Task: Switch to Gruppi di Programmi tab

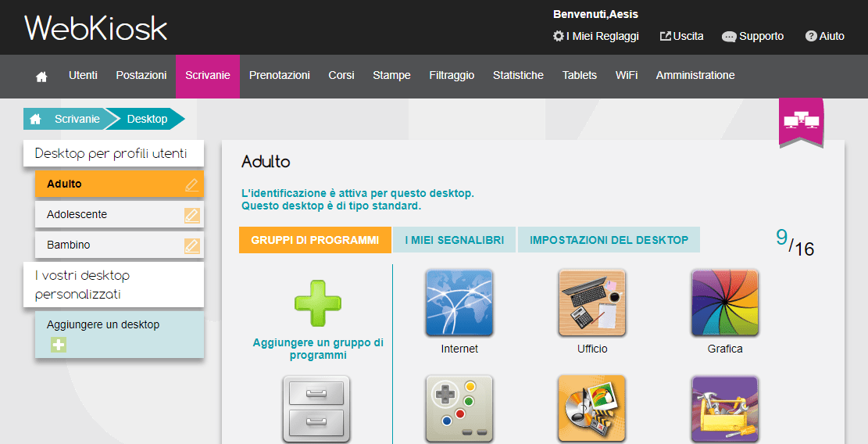Action: click(315, 240)
